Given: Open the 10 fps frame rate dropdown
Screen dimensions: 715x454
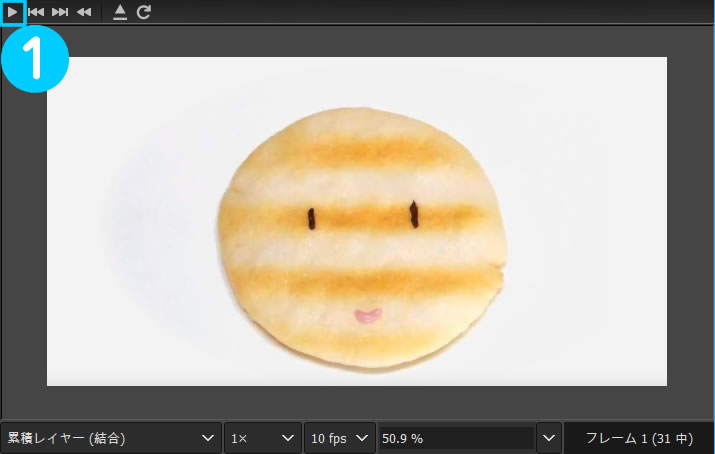Looking at the screenshot, I should pos(340,439).
